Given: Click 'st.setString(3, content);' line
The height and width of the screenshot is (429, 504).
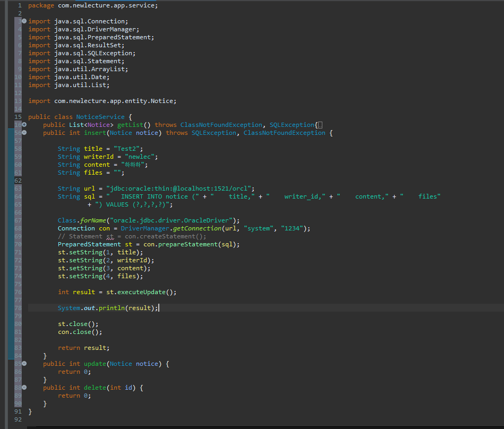Looking at the screenshot, I should pos(104,268).
